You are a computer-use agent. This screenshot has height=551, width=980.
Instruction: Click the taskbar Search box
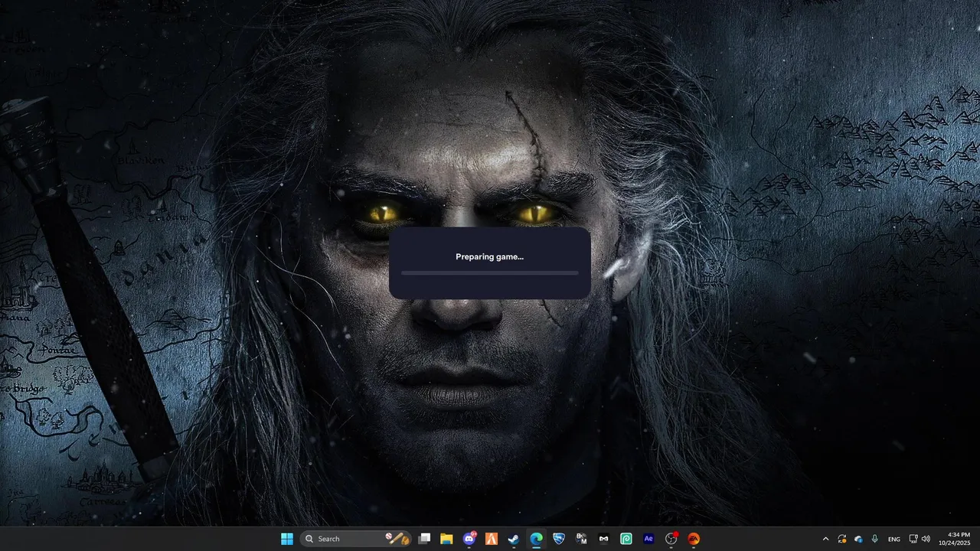click(356, 539)
